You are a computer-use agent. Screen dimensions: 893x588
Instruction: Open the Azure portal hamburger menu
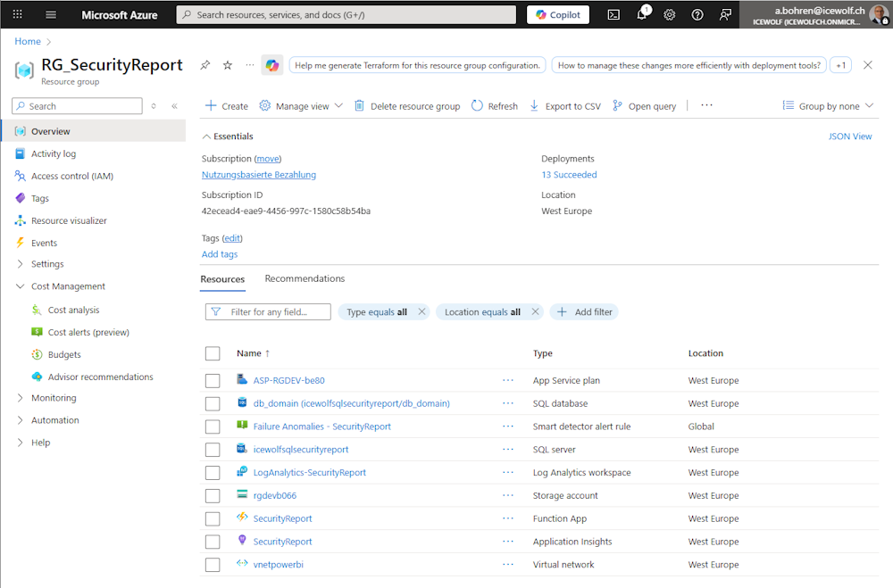pos(51,14)
